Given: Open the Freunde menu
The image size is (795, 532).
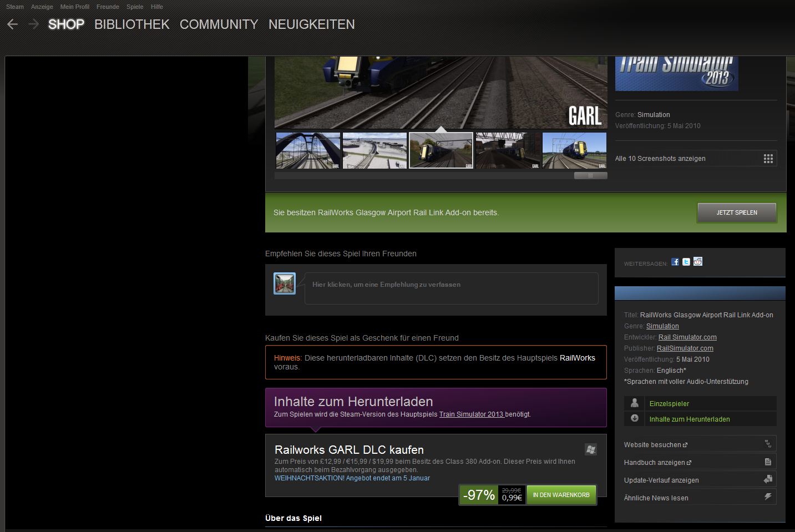Looking at the screenshot, I should pyautogui.click(x=108, y=7).
